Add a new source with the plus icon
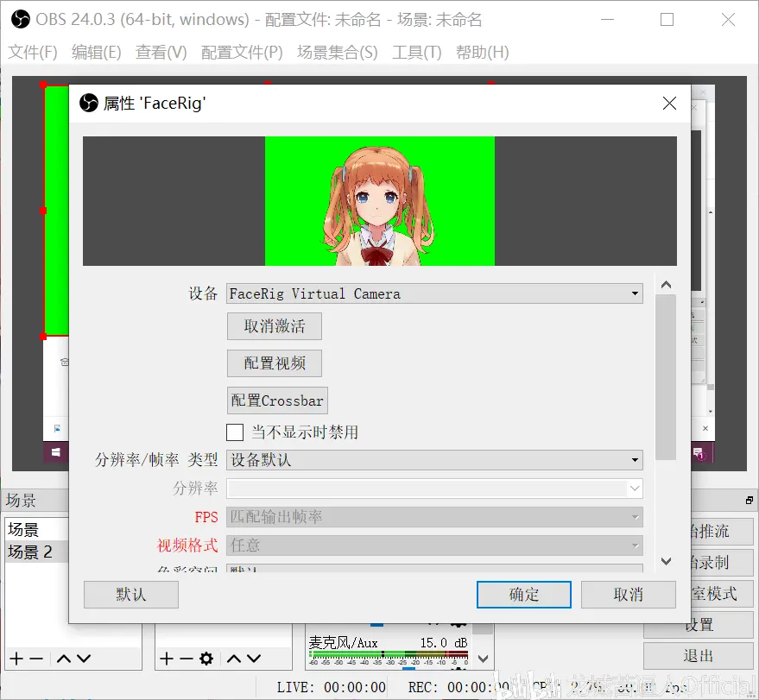 tap(167, 659)
